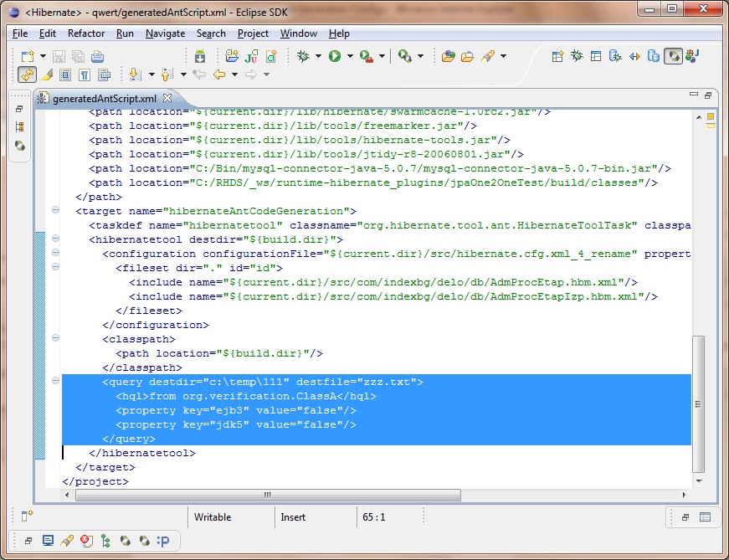
Task: Collapse the hibernatetool element fold marker
Action: [56, 239]
